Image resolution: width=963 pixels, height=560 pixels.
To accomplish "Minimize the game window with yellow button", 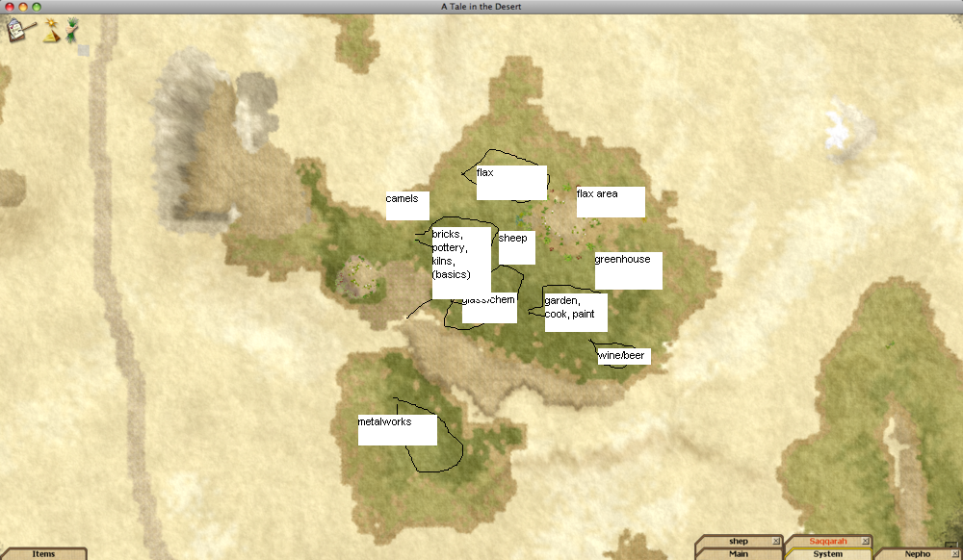I will 23,7.
